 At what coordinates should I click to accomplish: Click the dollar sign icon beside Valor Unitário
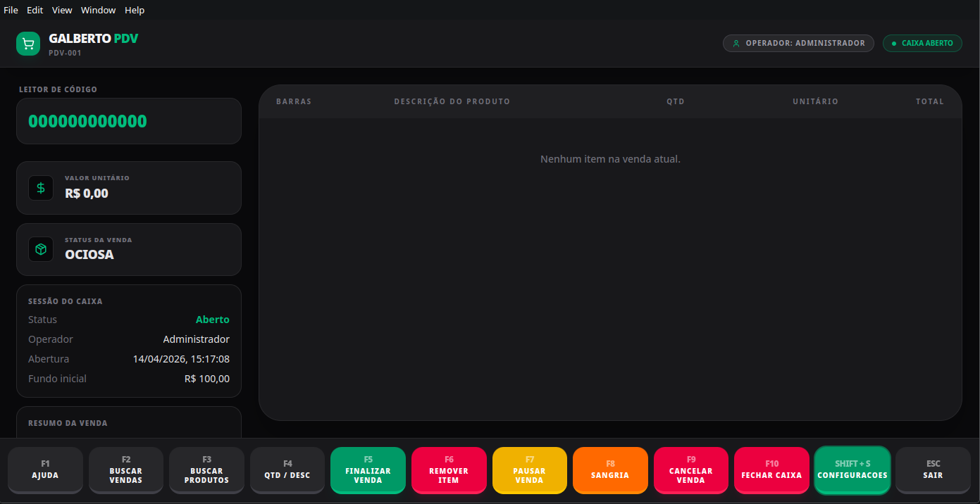pyautogui.click(x=41, y=188)
